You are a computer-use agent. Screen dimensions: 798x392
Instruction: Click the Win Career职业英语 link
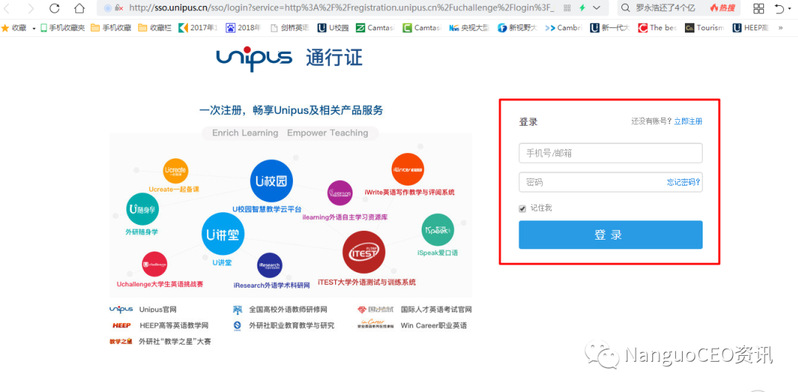[x=434, y=325]
